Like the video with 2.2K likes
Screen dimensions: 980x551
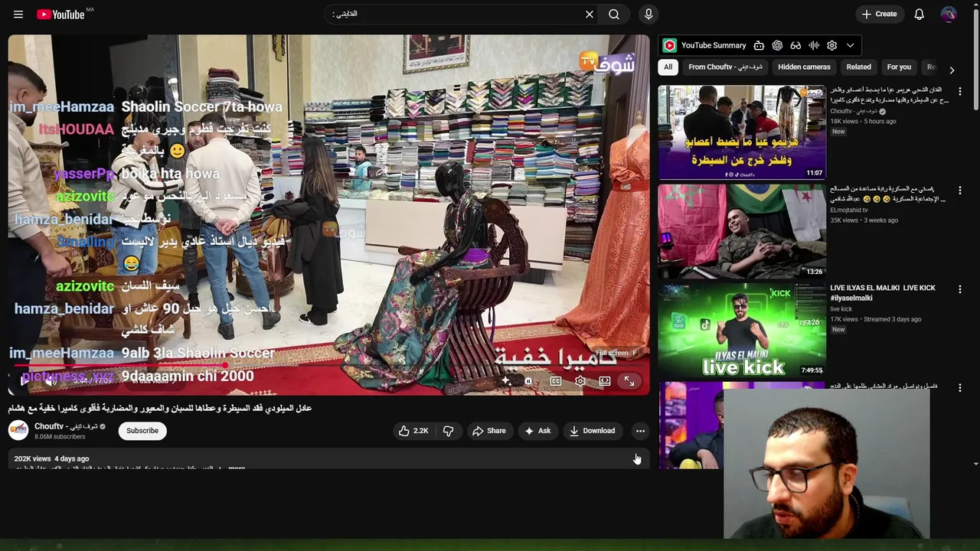[413, 431]
